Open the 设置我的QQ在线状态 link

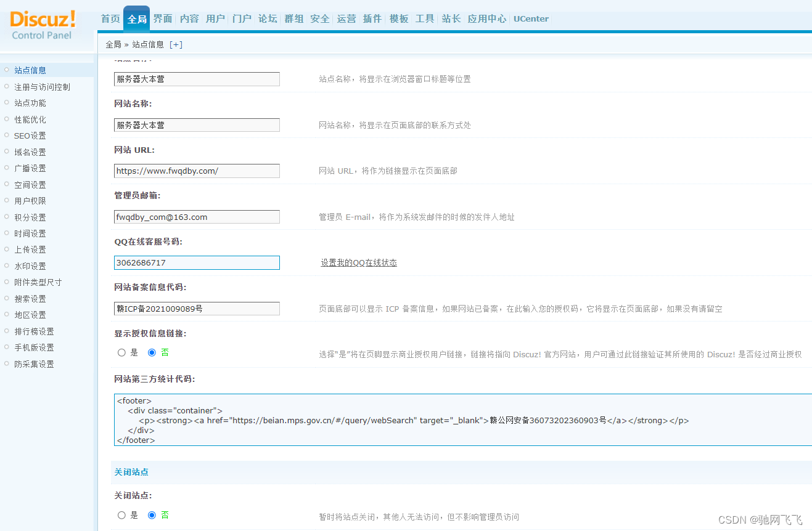[x=359, y=262]
